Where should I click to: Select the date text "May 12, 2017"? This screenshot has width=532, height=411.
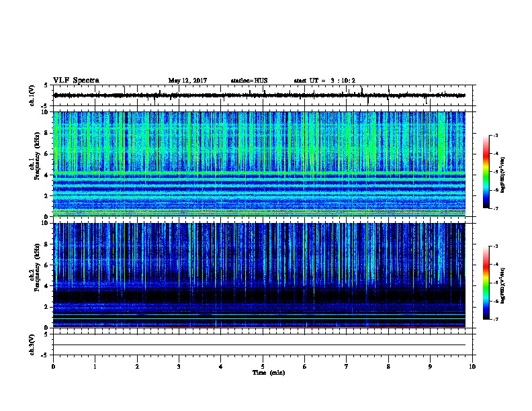pyautogui.click(x=187, y=81)
